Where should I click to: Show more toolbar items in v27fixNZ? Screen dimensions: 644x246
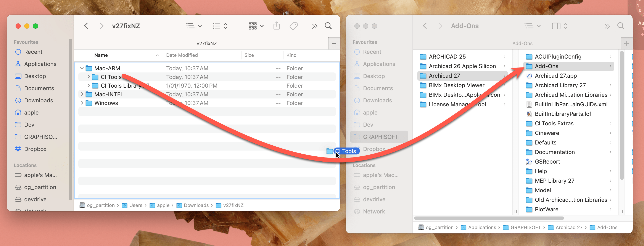tap(314, 26)
